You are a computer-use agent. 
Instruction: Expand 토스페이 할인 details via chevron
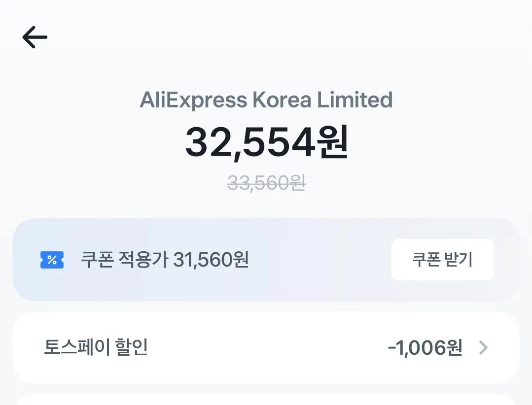[x=483, y=348]
